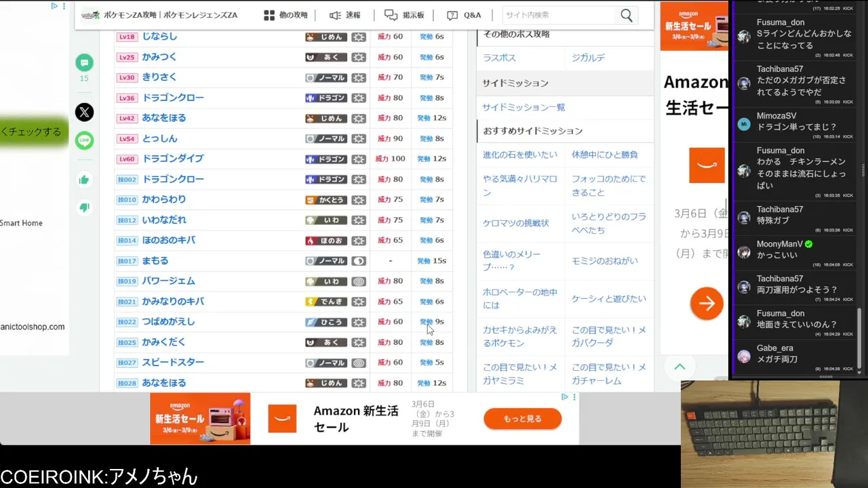Open the パワージェム move link
This screenshot has width=868, height=488.
pyautogui.click(x=168, y=281)
